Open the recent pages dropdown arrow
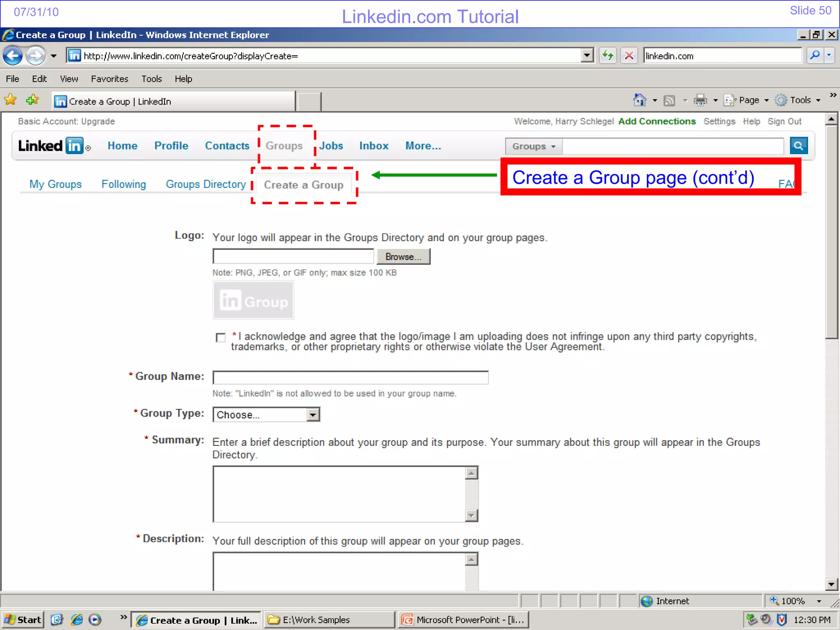The width and height of the screenshot is (840, 630). click(54, 56)
